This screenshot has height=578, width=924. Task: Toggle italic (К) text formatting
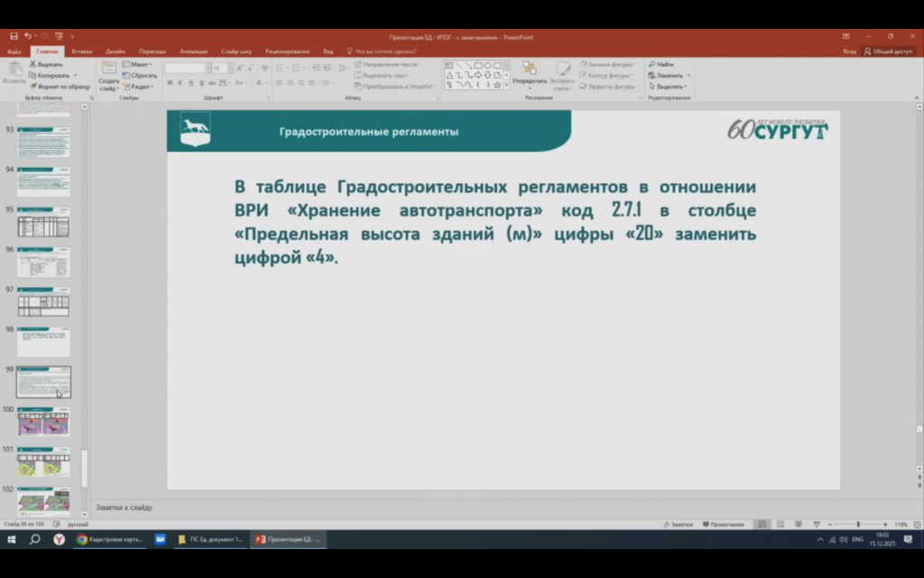click(x=180, y=83)
